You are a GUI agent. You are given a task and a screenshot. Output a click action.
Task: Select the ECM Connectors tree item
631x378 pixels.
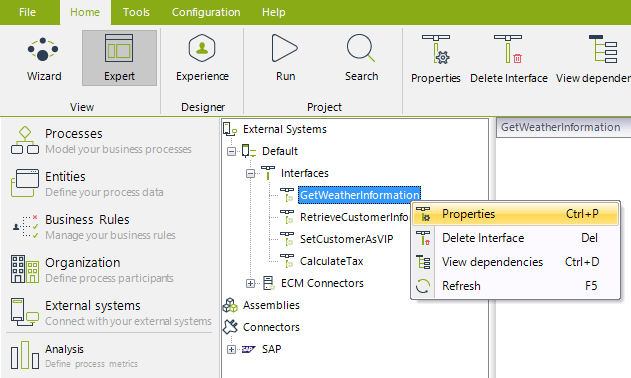coord(322,283)
